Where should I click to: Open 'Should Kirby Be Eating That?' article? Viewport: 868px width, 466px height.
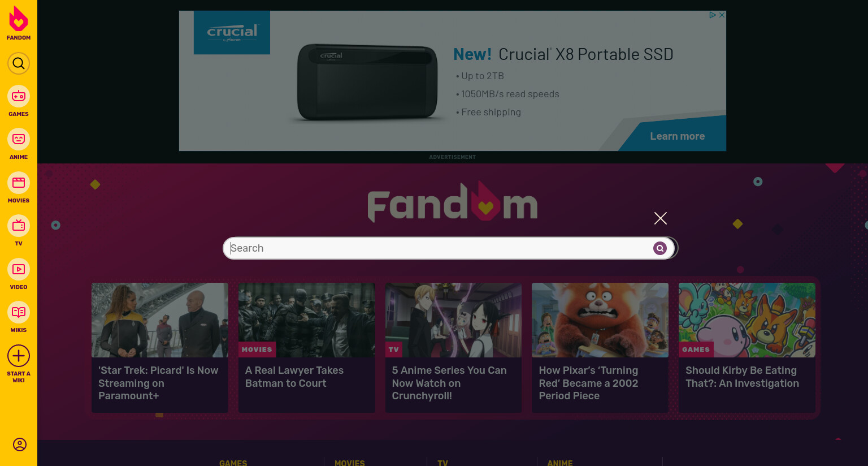(x=742, y=377)
